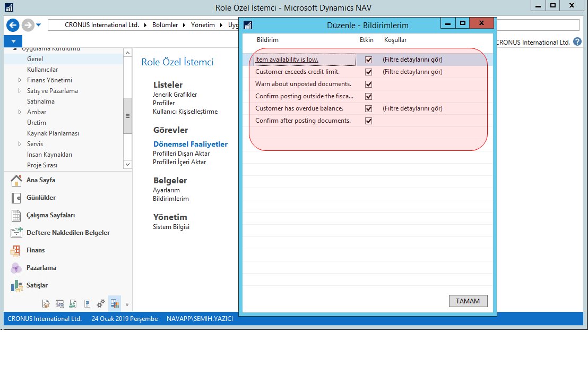Select Üretim in the tree

click(37, 123)
